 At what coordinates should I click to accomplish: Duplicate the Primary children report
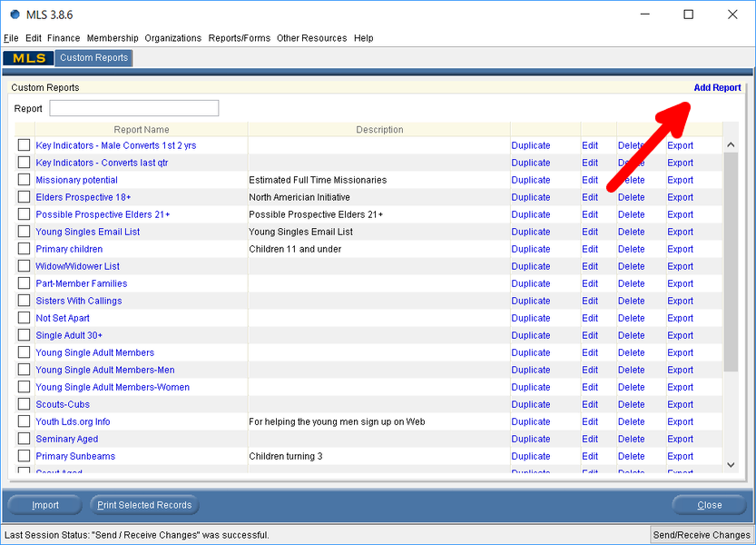click(x=530, y=249)
